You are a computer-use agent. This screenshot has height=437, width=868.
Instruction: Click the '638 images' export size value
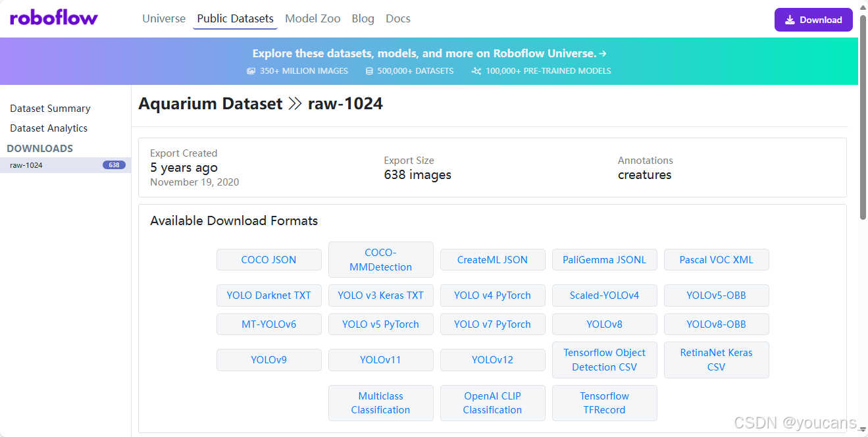pos(418,175)
